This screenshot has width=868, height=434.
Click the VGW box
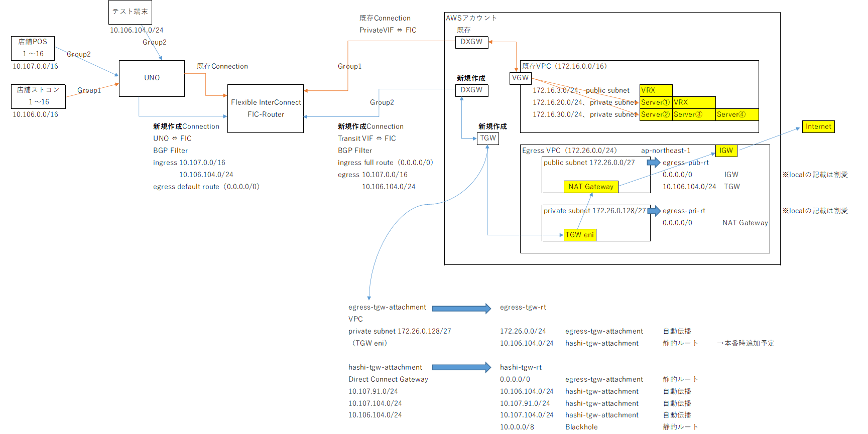(521, 78)
